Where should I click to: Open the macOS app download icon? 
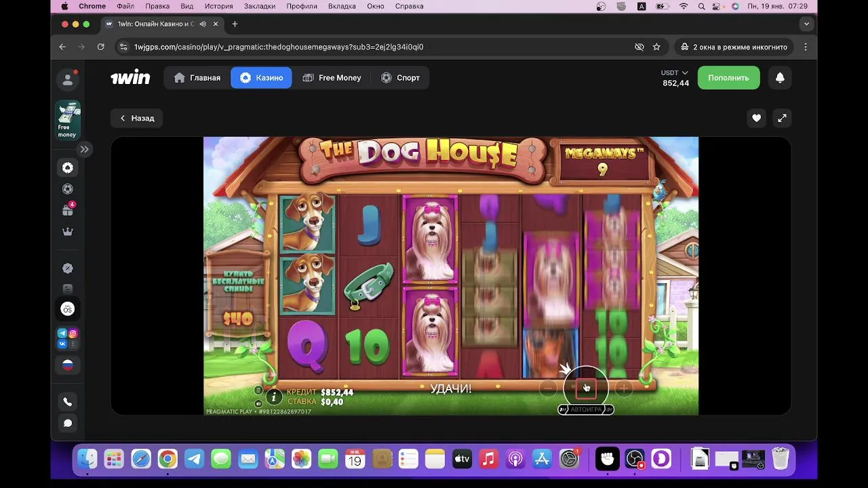[x=68, y=309]
